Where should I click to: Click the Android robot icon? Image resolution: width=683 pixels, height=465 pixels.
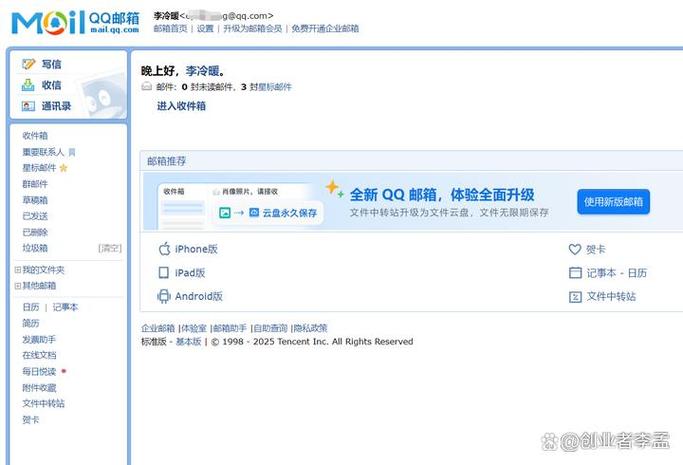coord(164,296)
